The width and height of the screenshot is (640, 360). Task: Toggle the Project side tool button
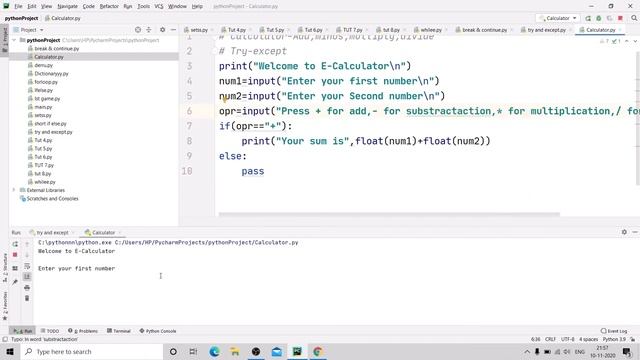(x=5, y=39)
